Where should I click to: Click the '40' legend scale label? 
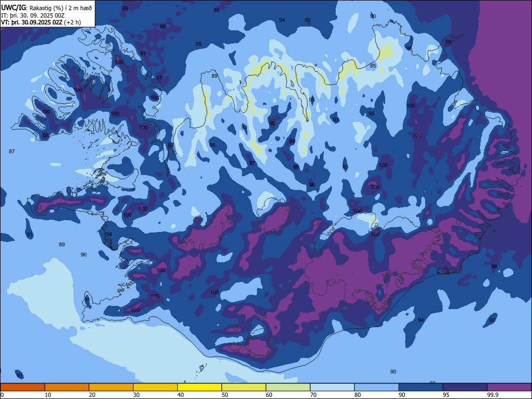[180, 395]
